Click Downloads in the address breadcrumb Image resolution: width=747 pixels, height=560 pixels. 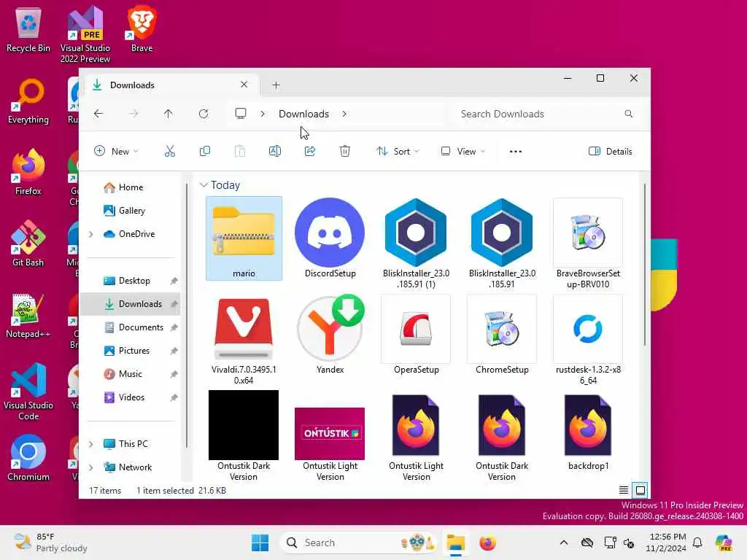pyautogui.click(x=304, y=114)
